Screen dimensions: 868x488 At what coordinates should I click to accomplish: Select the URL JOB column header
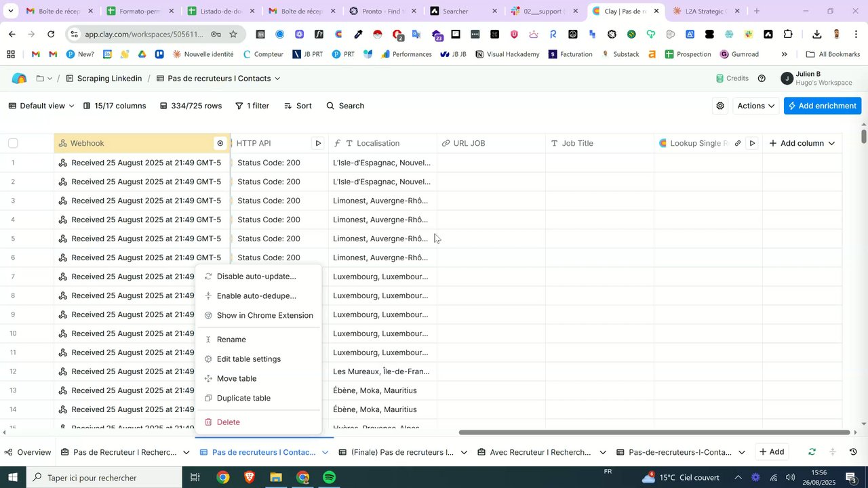491,144
